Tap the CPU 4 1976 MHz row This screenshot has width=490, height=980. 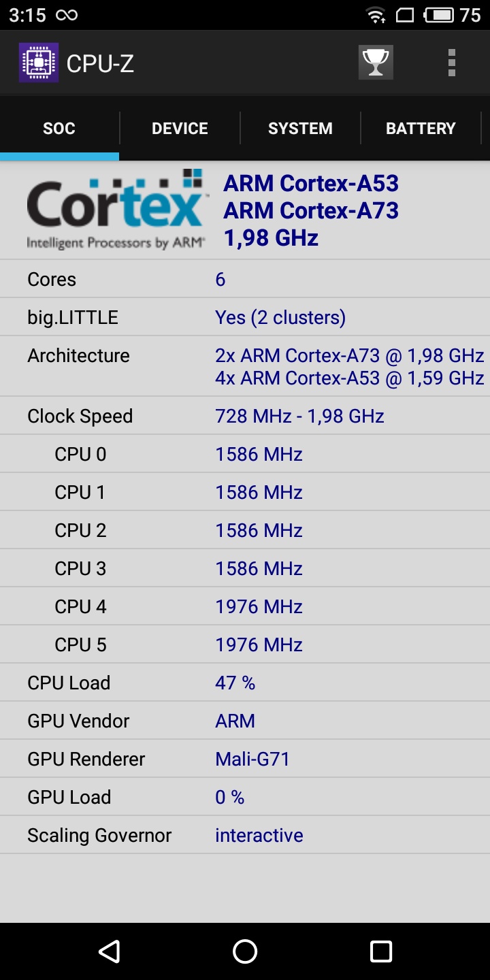[245, 606]
